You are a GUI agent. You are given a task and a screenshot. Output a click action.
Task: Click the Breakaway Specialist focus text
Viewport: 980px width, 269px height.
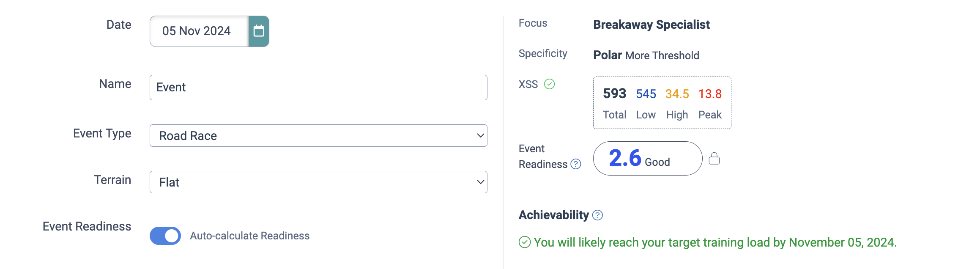point(652,25)
